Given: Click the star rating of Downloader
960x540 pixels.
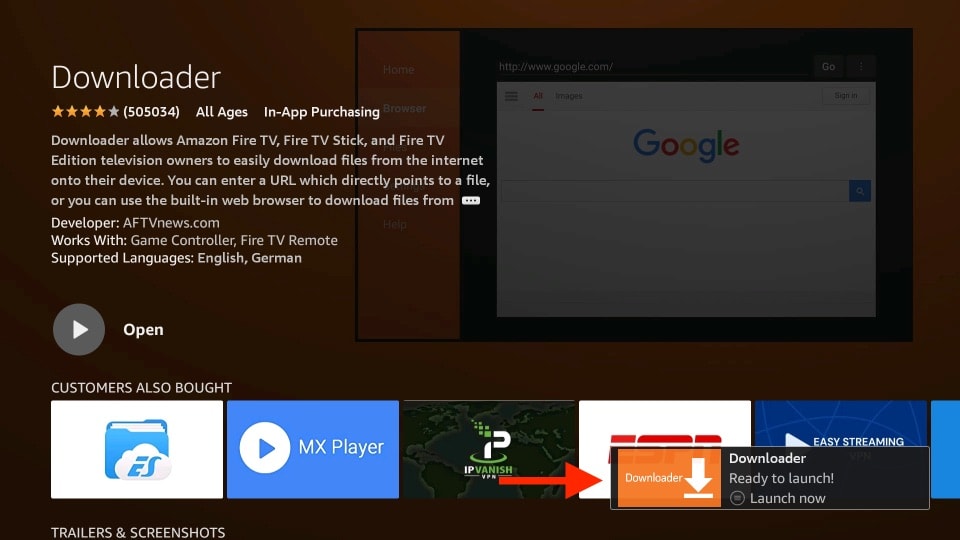Looking at the screenshot, I should [x=85, y=111].
